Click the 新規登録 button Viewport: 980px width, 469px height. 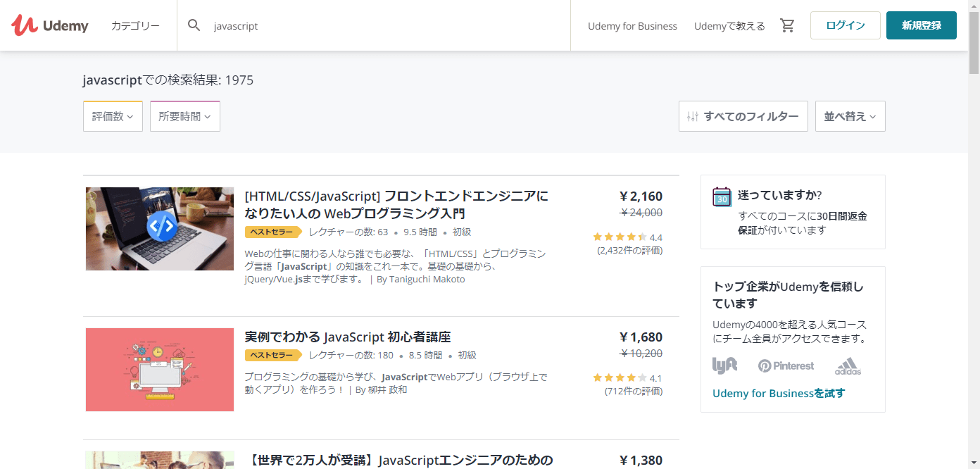tap(922, 25)
